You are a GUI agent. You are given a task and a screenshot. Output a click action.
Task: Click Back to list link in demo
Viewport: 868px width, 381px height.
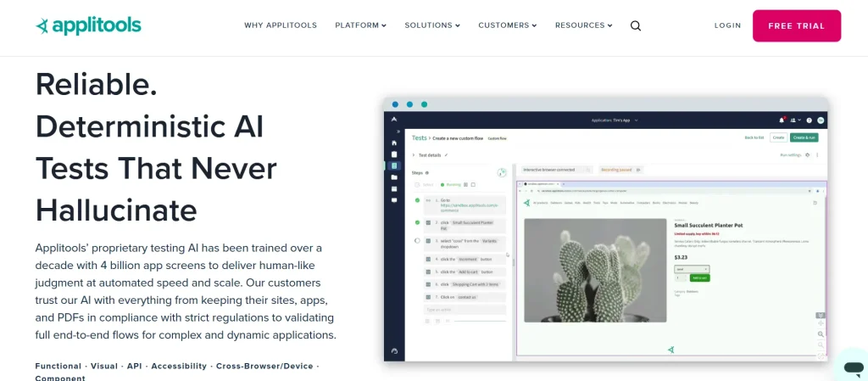pyautogui.click(x=754, y=137)
